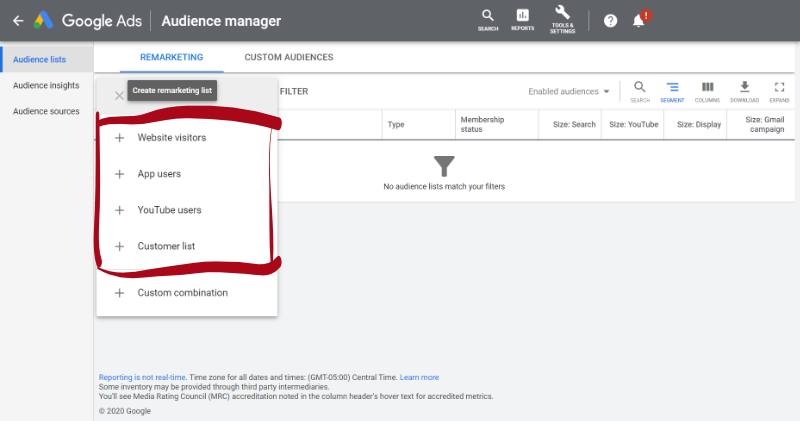
Task: Sort by Size: Gmail campaign column
Action: [x=764, y=125]
